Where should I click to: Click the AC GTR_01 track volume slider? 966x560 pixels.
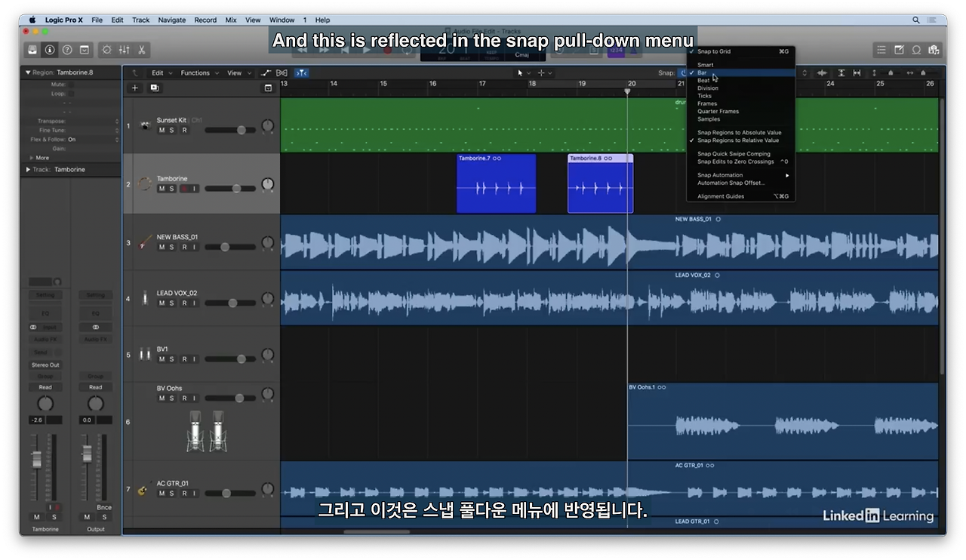pyautogui.click(x=229, y=494)
